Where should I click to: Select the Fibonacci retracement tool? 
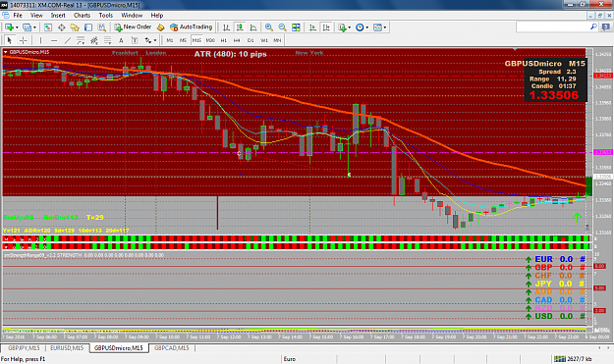point(107,40)
